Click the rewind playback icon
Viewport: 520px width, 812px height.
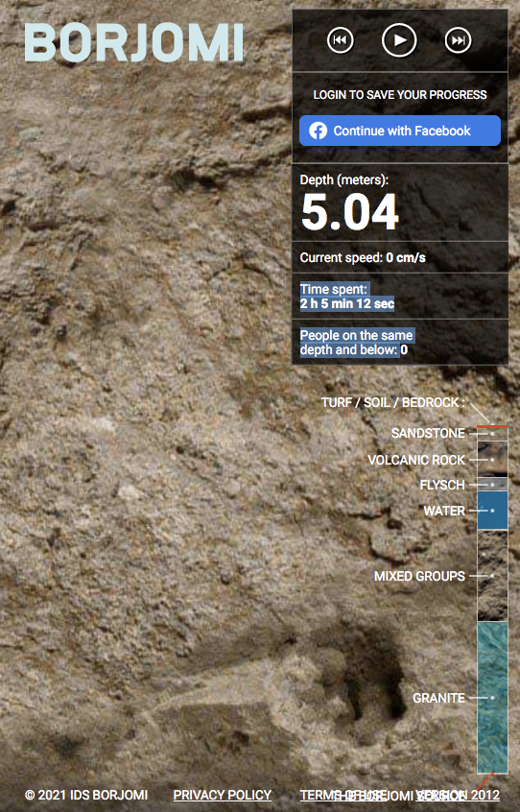340,40
